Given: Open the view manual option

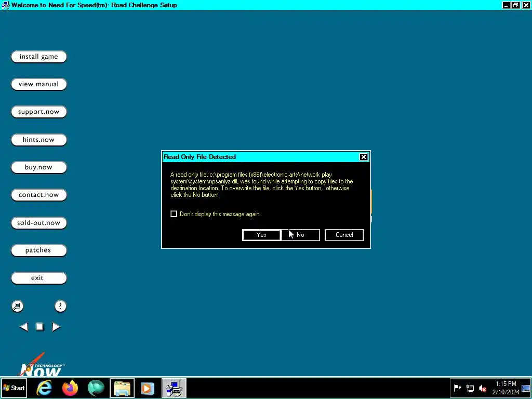Looking at the screenshot, I should coord(38,84).
